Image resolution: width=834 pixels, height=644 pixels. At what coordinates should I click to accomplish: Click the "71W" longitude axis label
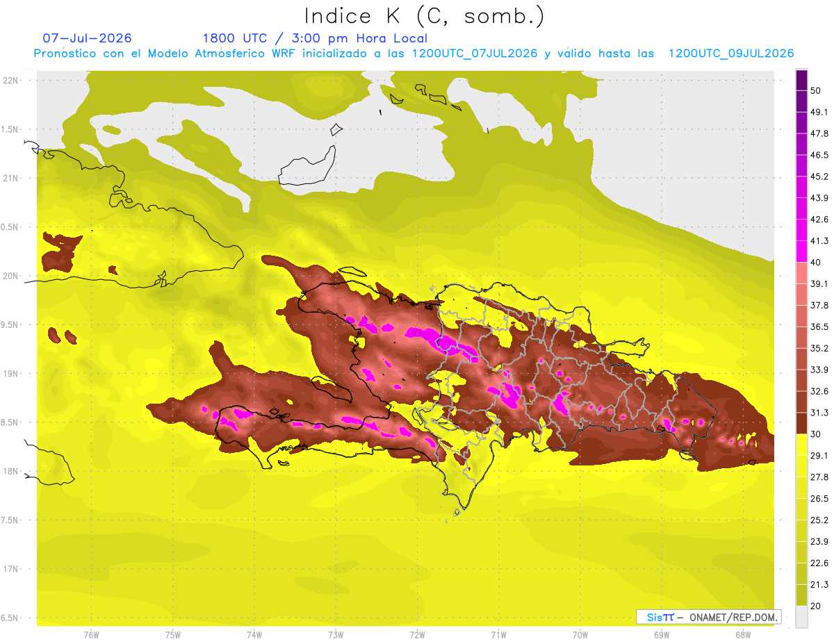tap(498, 634)
